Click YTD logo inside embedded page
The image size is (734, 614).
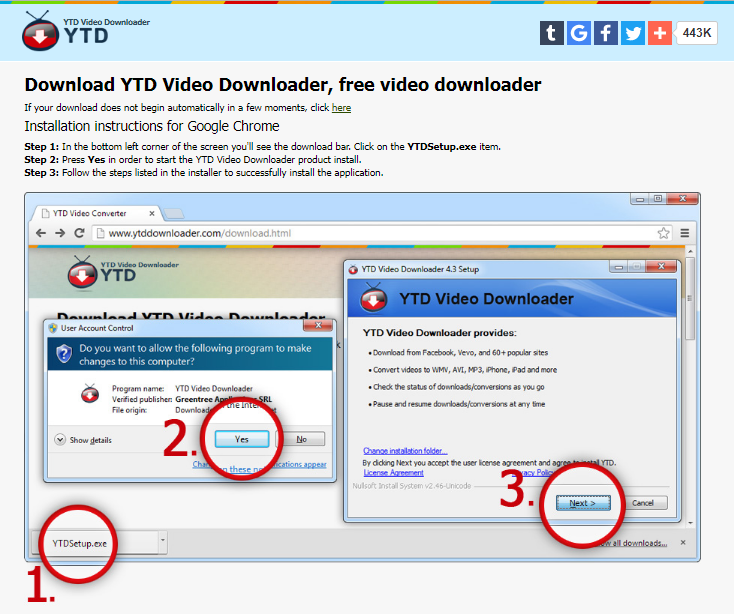click(x=123, y=273)
